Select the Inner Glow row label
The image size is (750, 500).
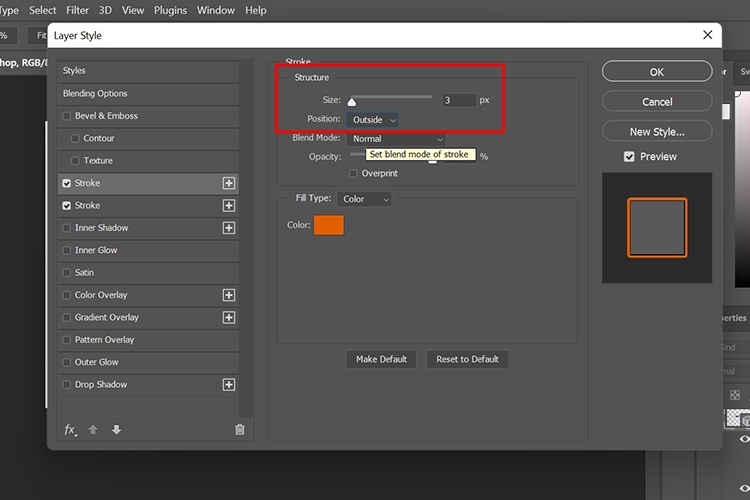coord(96,250)
